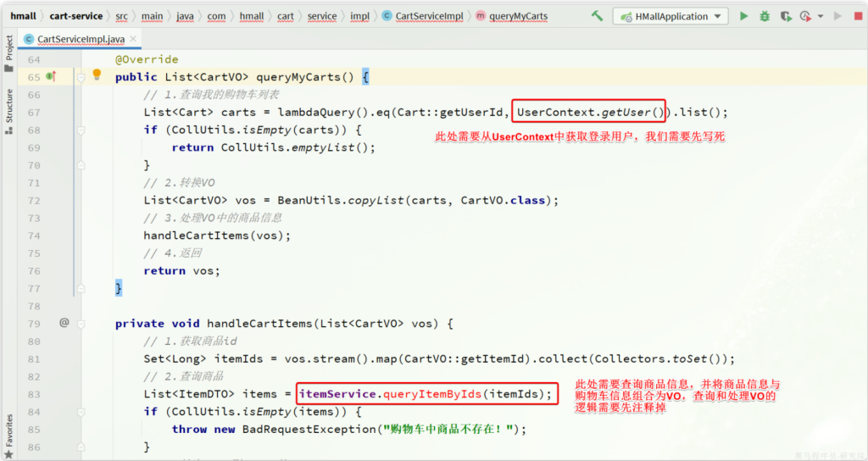Stop the application with the red square

pos(858,16)
